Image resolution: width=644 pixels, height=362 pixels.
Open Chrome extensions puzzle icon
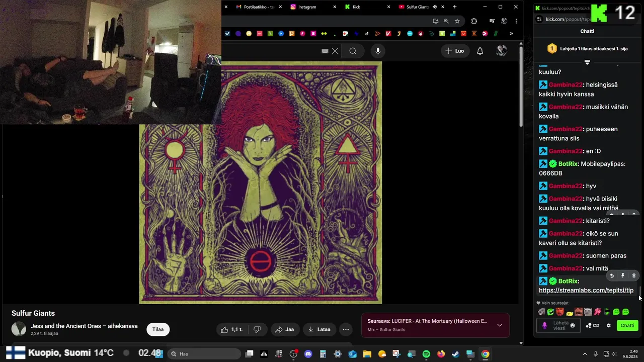[474, 21]
